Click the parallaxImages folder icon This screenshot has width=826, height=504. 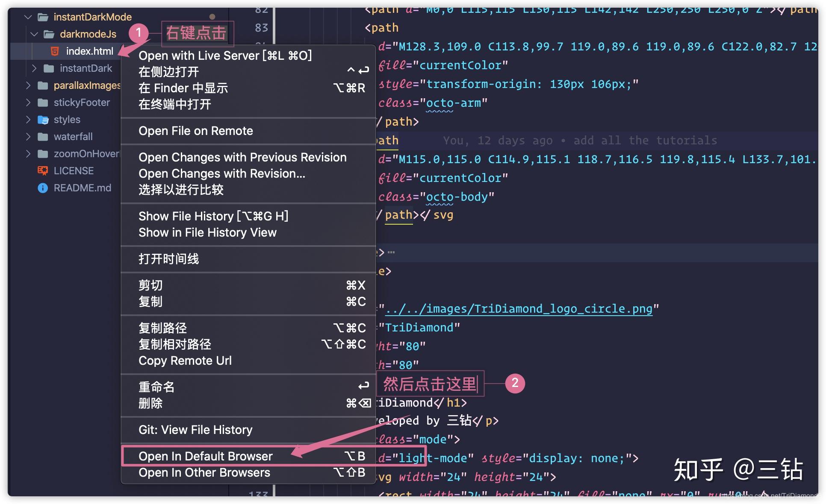[x=43, y=85]
